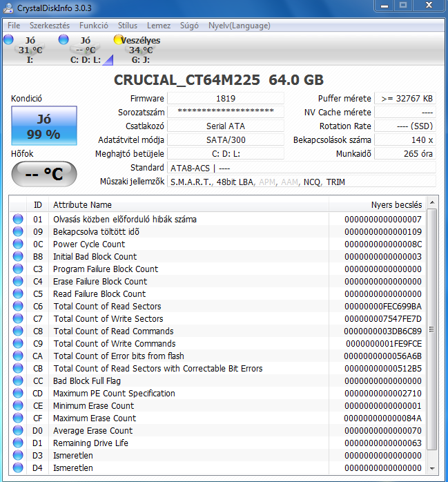Click raw value 000000000002710

[x=383, y=393]
